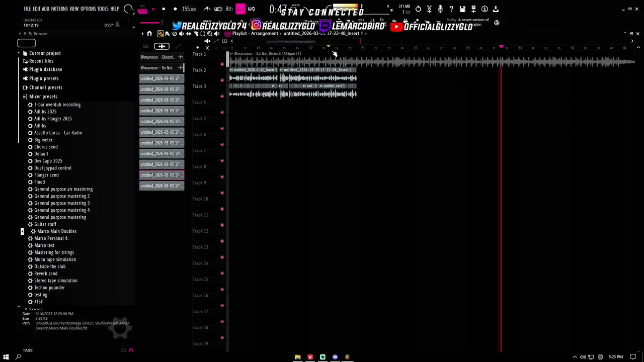
Task: Open the help question mark icon
Action: (x=451, y=9)
